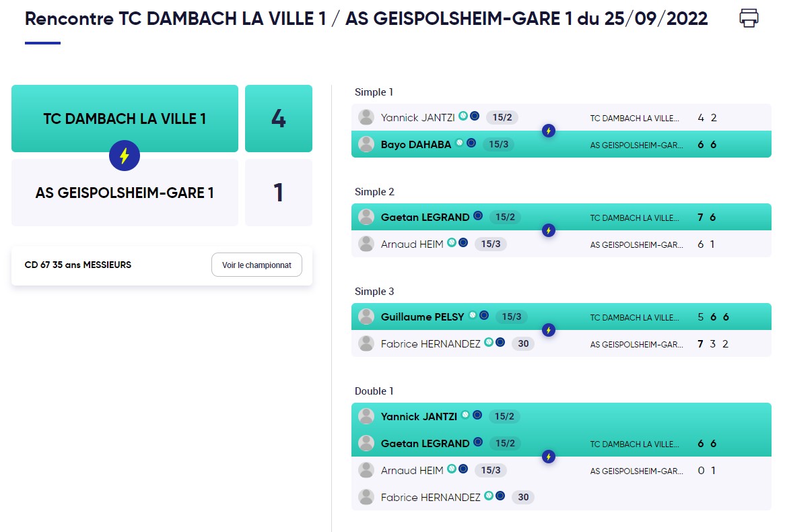The width and height of the screenshot is (785, 532).
Task: Click the green tennis ball icon beside Fabrice HERNANDEZ in Simple 3
Action: click(x=489, y=343)
